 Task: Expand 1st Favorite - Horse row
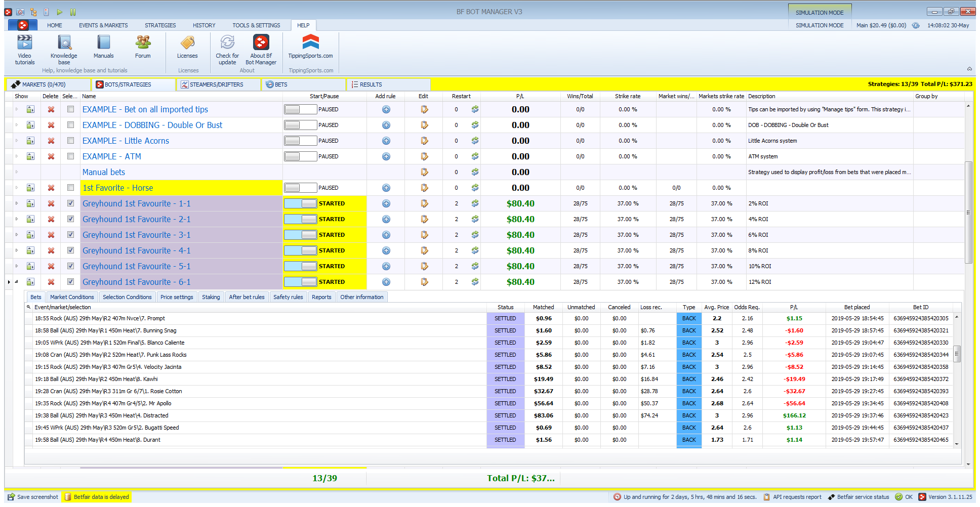17,188
